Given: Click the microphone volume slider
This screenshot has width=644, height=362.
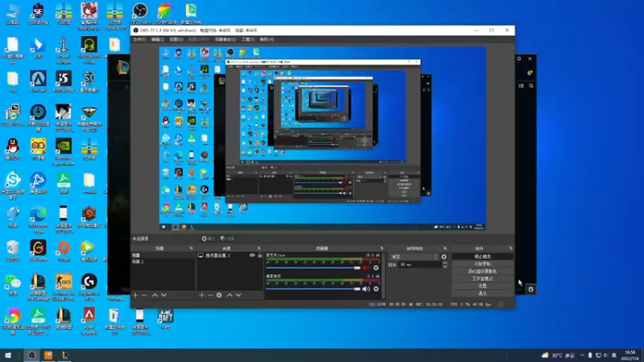Looking at the screenshot, I should 313,268.
